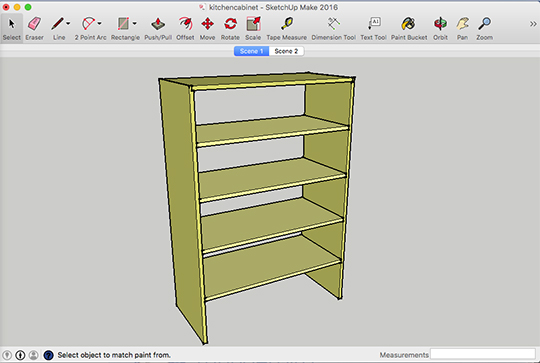Choose the Pan hand tool
The image size is (540, 363).
(x=463, y=28)
